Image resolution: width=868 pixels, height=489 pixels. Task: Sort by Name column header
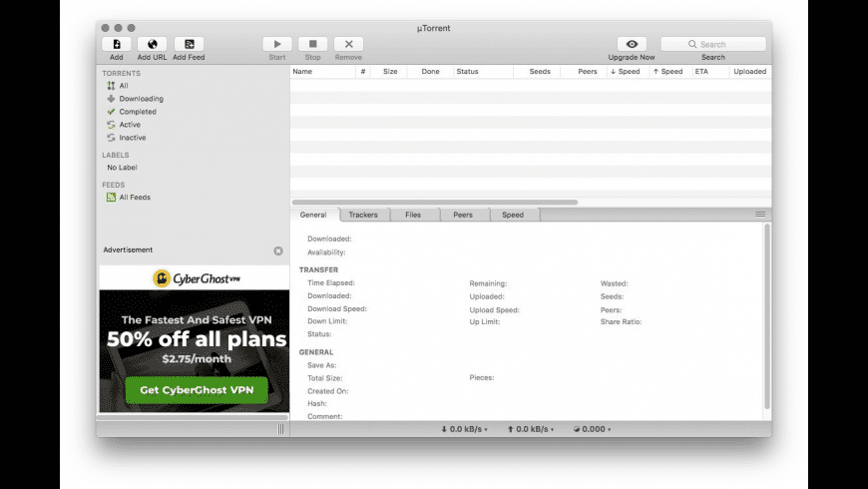322,72
